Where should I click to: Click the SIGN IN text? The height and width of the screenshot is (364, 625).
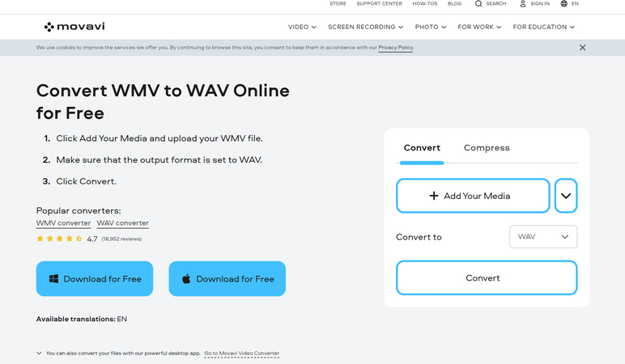coord(540,3)
